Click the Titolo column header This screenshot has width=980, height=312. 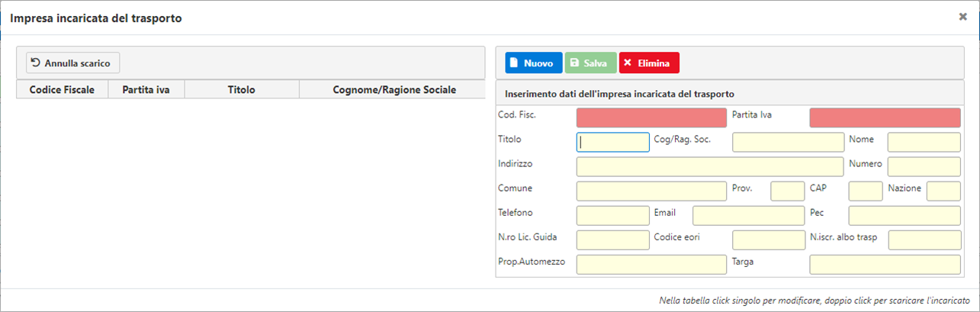coord(242,89)
